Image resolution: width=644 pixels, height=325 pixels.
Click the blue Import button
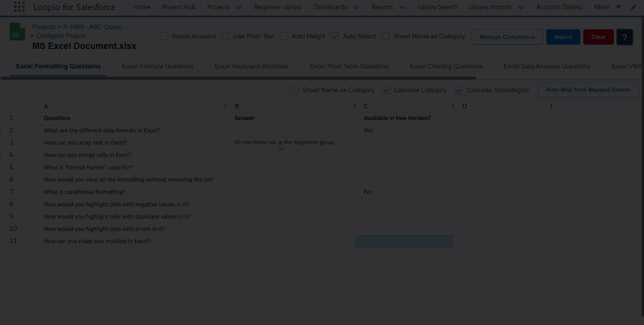563,37
